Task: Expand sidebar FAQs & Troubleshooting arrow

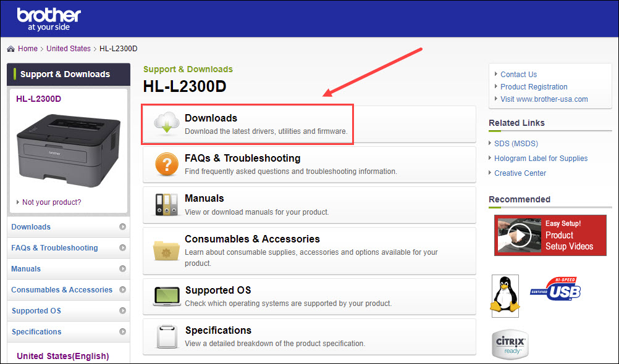Action: coord(123,248)
